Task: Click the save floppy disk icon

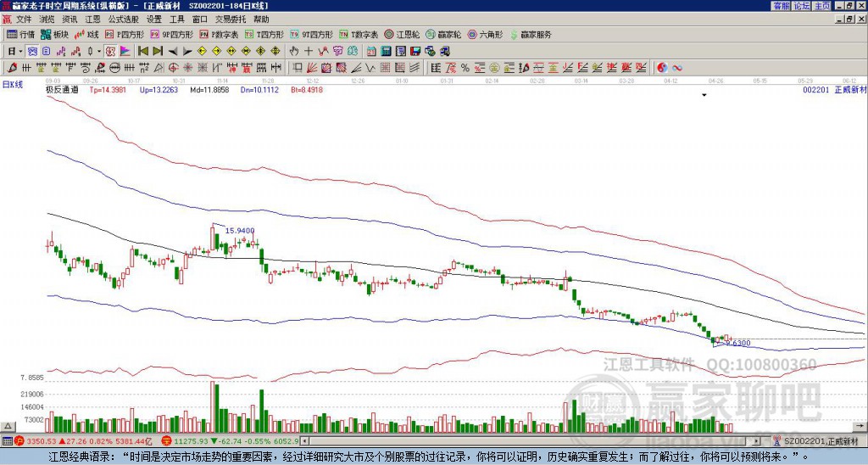Action: [415, 51]
